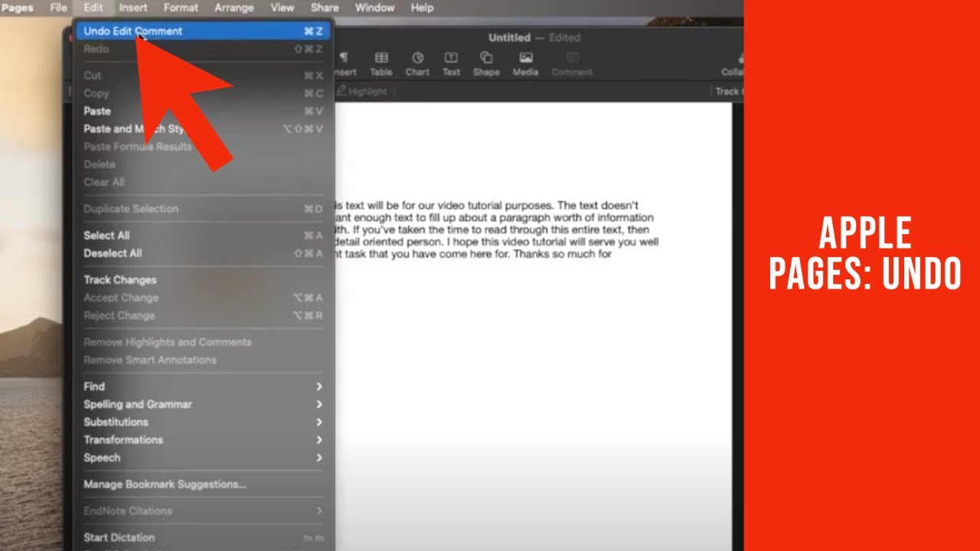Open Manage Bookmark Suggestions
Viewport: 980px width, 551px height.
[x=203, y=484]
